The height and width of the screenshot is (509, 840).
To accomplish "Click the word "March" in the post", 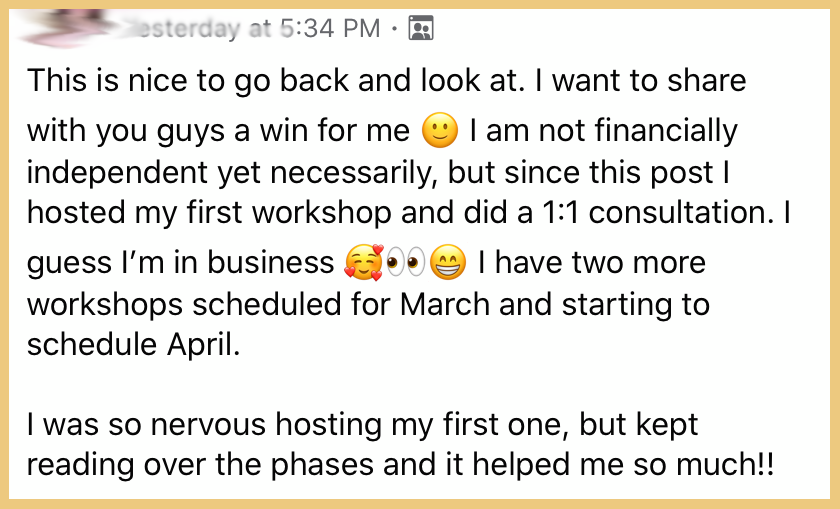I will (x=445, y=304).
